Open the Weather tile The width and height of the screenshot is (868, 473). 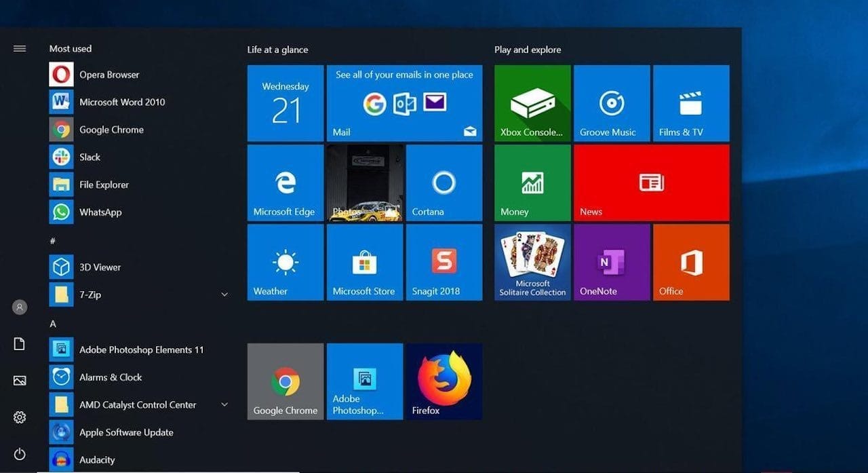[x=285, y=262]
